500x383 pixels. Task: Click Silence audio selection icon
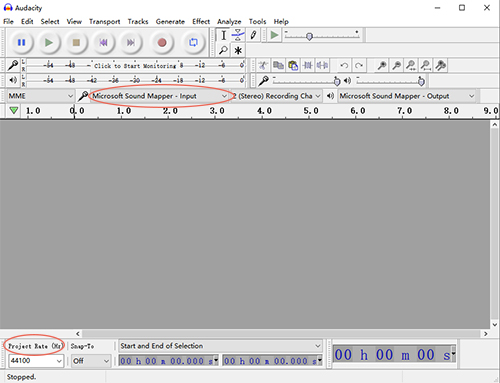[322, 65]
